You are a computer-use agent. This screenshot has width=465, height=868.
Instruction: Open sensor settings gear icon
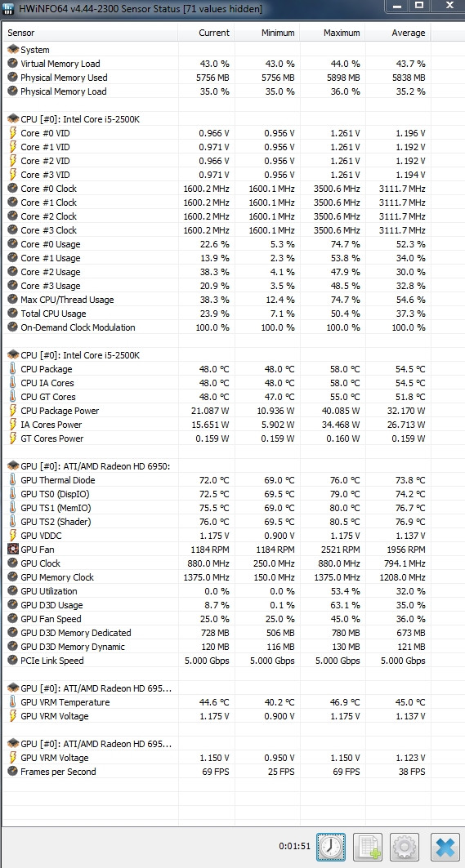[x=404, y=847]
